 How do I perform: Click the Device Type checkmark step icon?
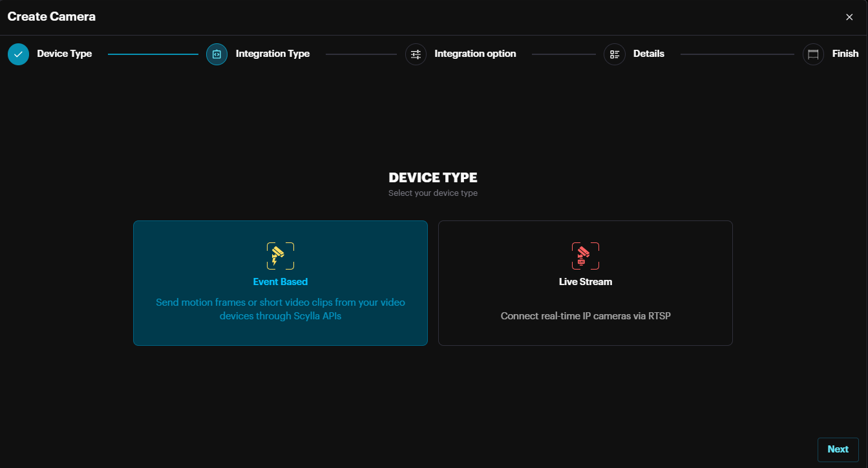[x=18, y=54]
